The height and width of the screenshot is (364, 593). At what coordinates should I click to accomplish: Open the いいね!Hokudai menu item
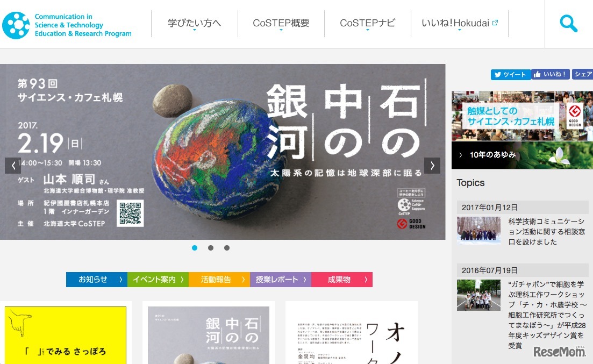(x=460, y=24)
